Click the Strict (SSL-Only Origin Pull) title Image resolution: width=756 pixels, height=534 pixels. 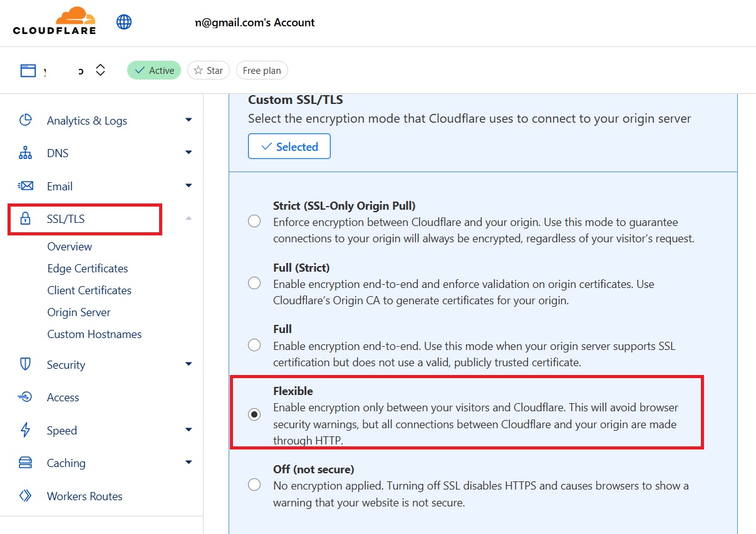(x=344, y=206)
